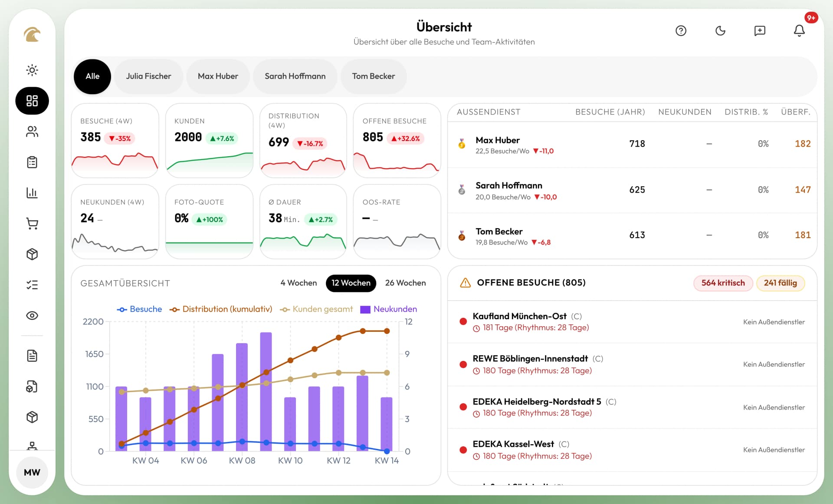Open the MW user avatar menu
Image resolution: width=833 pixels, height=504 pixels.
point(32,472)
